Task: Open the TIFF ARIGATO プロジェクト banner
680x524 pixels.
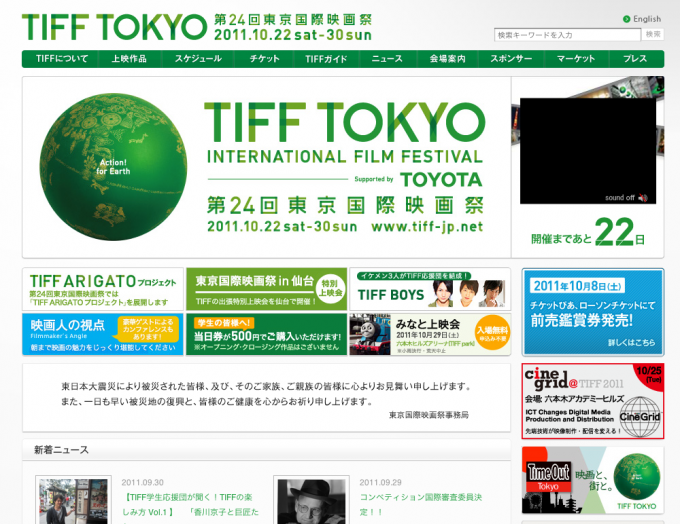Action: click(x=103, y=289)
